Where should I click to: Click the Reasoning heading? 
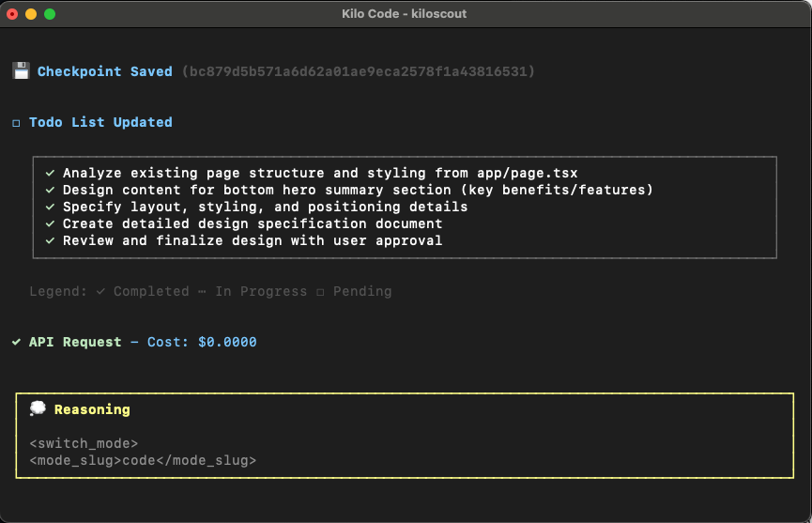coord(92,409)
